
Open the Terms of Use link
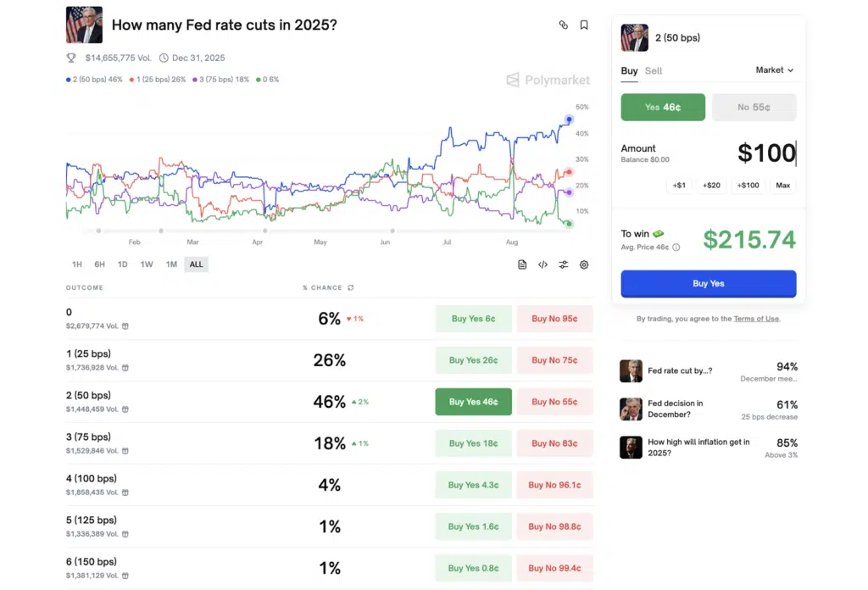(756, 319)
